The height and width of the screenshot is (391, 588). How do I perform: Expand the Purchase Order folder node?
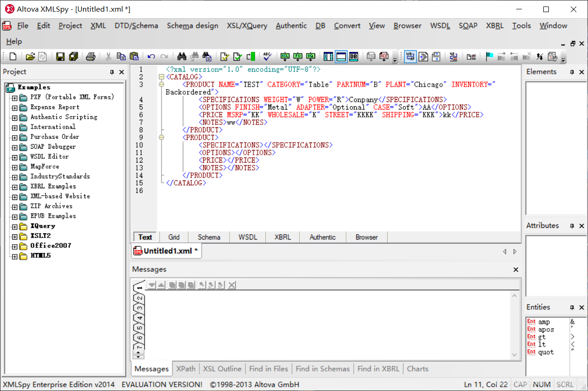tap(14, 137)
